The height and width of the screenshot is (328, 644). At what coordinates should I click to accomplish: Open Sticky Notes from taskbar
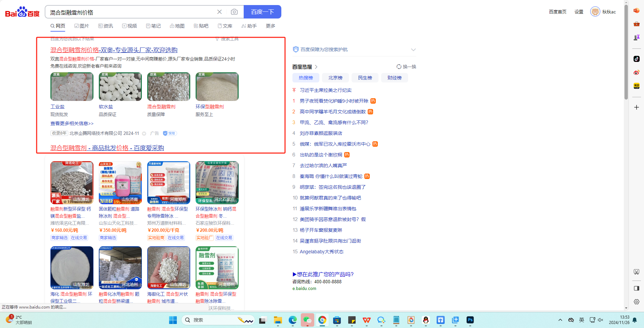tap(352, 320)
